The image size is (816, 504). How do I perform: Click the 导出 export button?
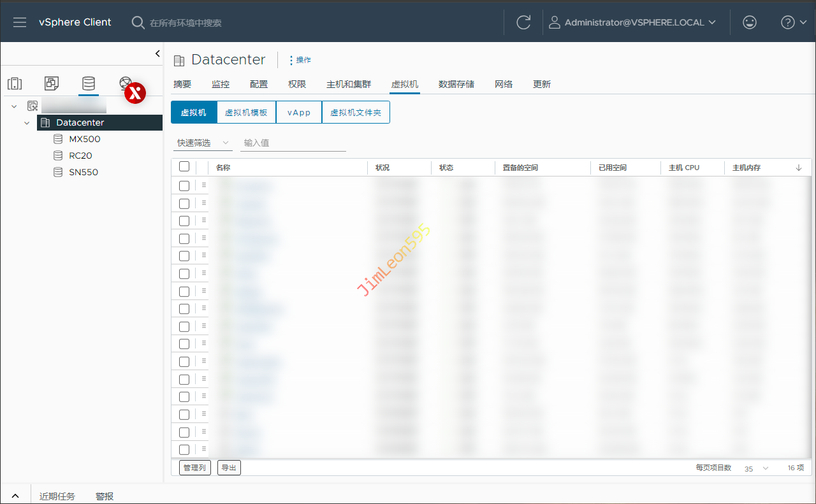pyautogui.click(x=229, y=468)
